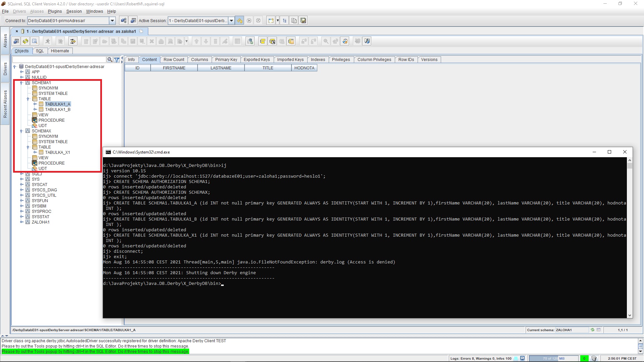The width and height of the screenshot is (644, 362).
Task: Click the new session properties icon next to Connect to
Action: tap(124, 21)
